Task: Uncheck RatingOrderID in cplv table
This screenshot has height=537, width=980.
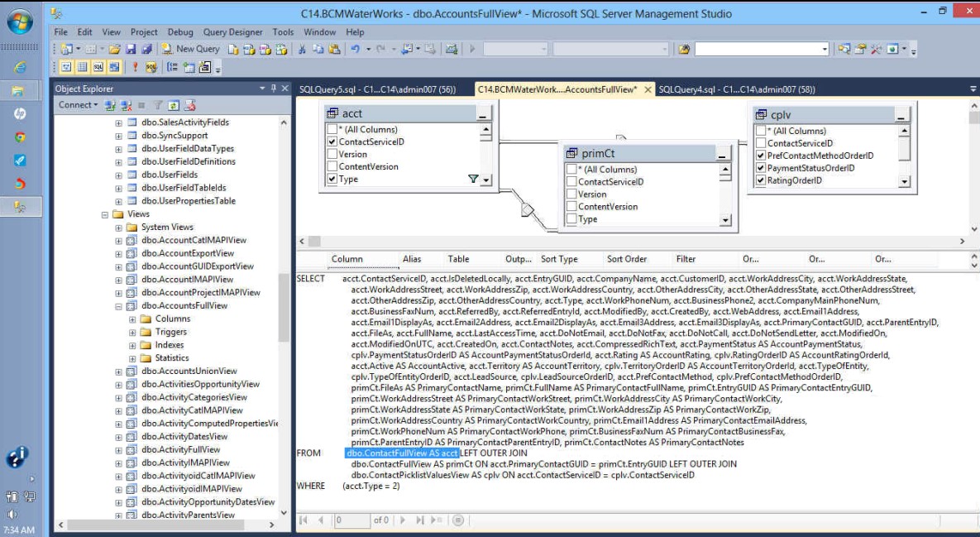Action: point(761,180)
